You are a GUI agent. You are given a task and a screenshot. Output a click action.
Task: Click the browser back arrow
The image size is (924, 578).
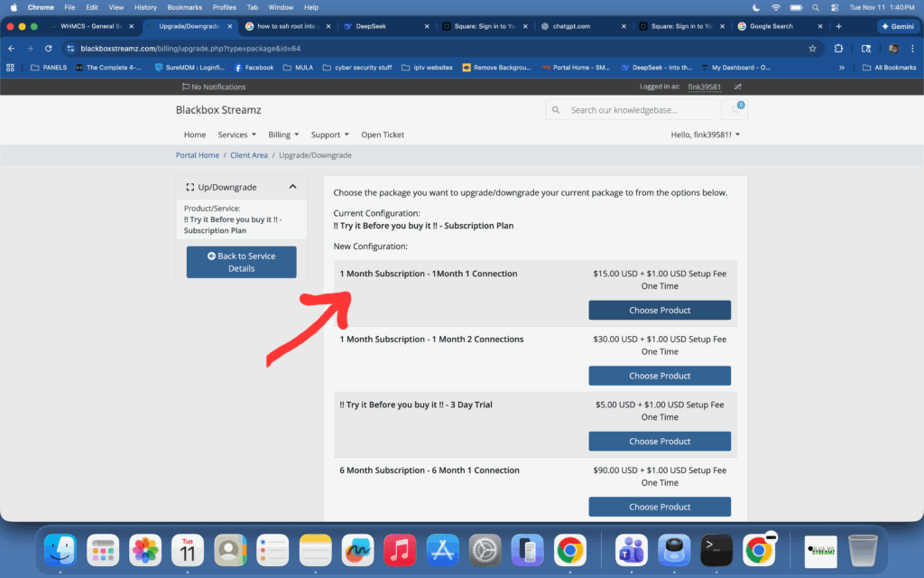pos(12,48)
